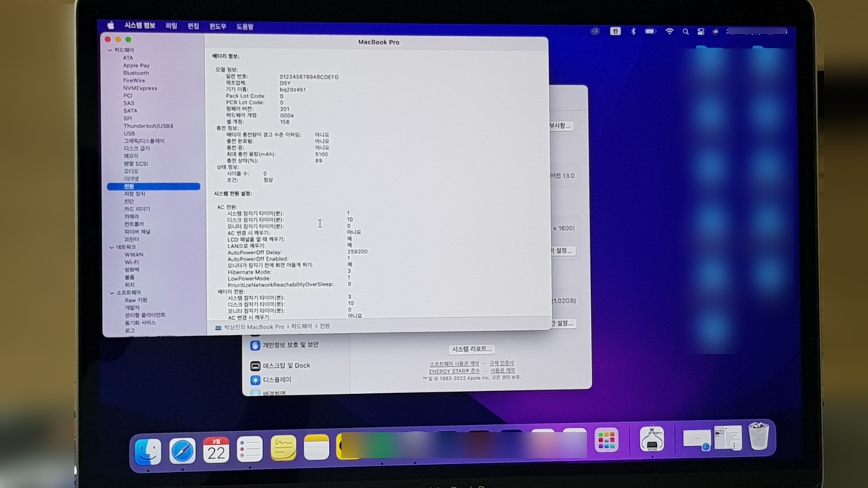Collapse the 소프트웨어 section in sidebar
This screenshot has width=868, height=488.
111,293
